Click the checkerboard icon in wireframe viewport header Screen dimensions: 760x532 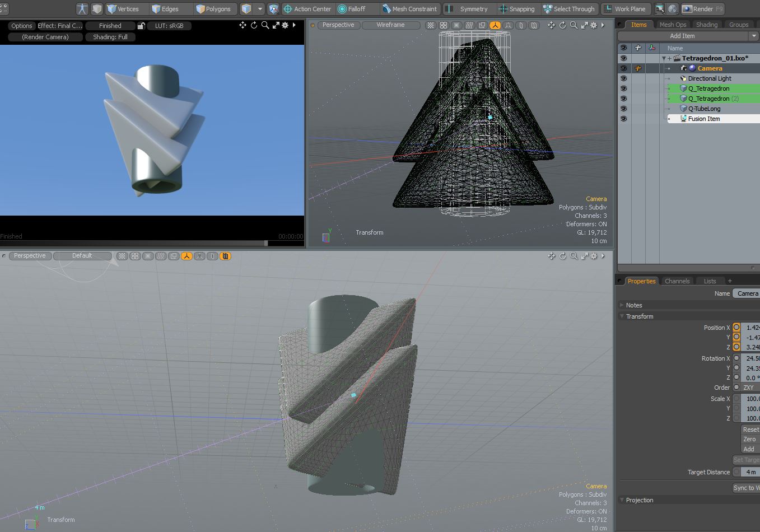point(431,25)
